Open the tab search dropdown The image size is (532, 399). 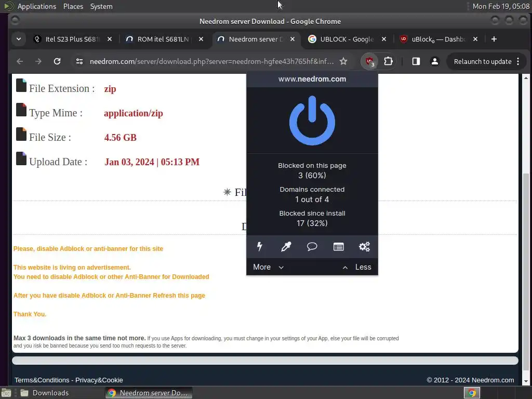(x=19, y=39)
